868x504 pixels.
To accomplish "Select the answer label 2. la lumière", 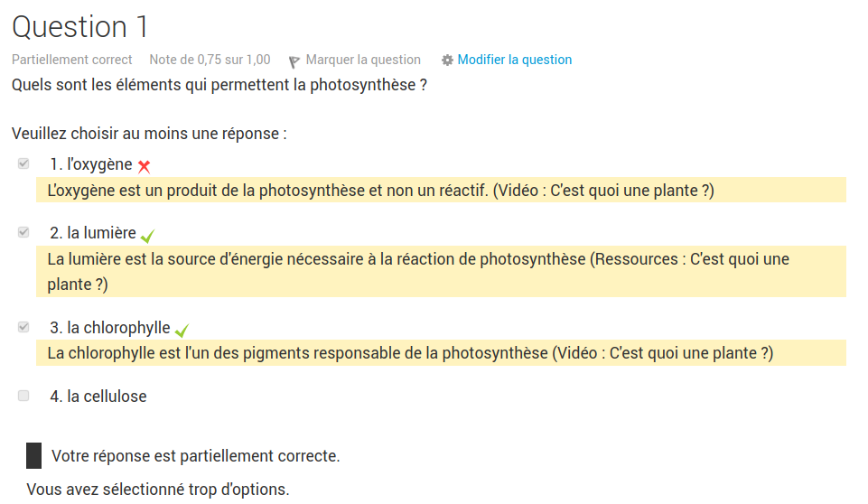I will point(93,233).
